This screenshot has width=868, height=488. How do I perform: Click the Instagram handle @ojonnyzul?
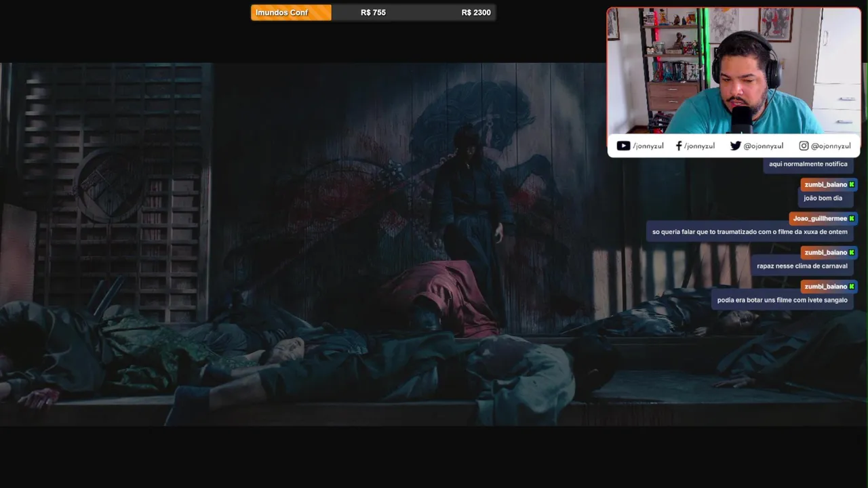pos(831,146)
